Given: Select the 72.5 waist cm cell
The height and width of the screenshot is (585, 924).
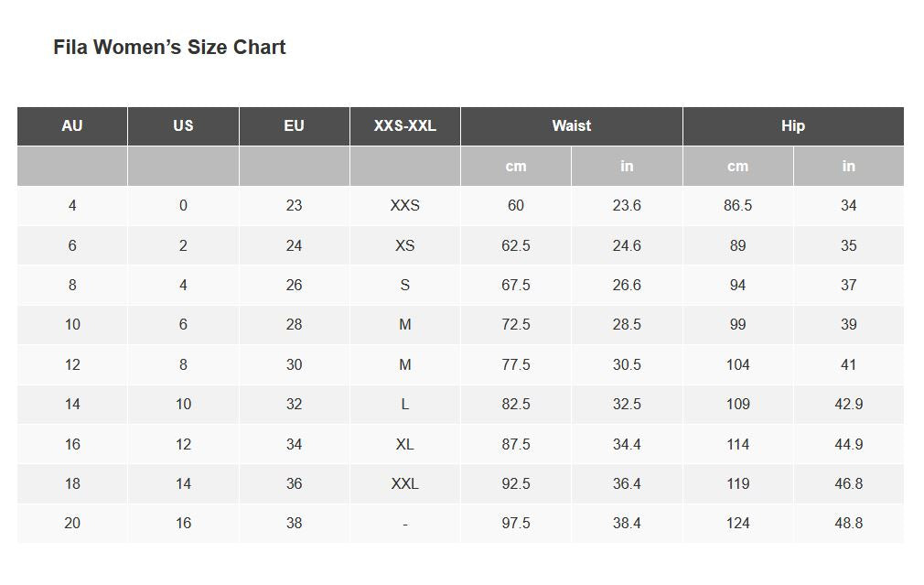Looking at the screenshot, I should click(x=516, y=325).
